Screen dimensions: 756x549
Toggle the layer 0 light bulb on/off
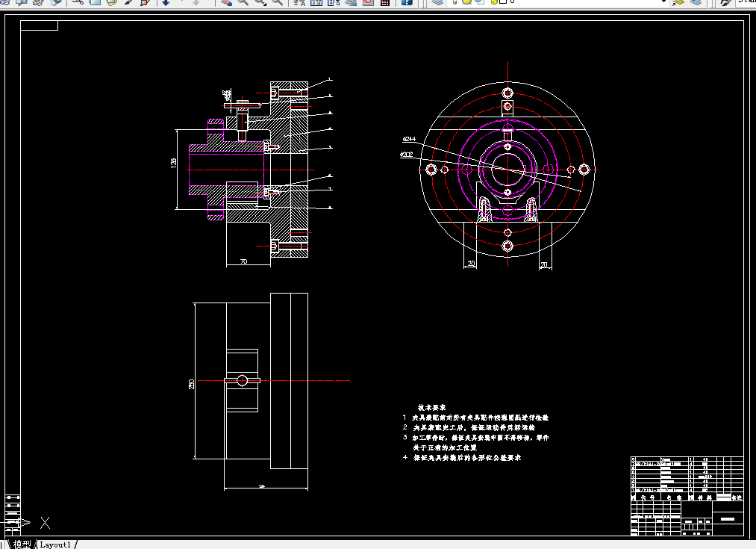click(x=454, y=2)
